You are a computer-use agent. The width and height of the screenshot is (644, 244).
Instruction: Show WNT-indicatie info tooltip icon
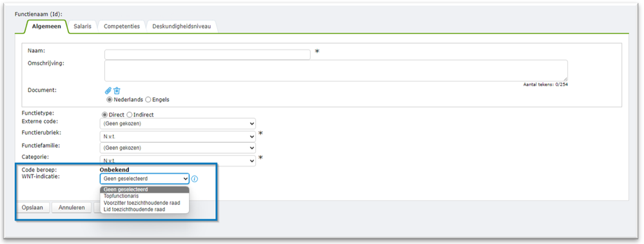(x=195, y=179)
